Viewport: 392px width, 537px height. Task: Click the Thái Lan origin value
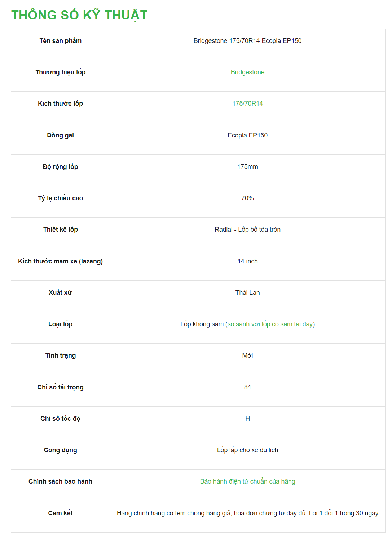pos(247,293)
